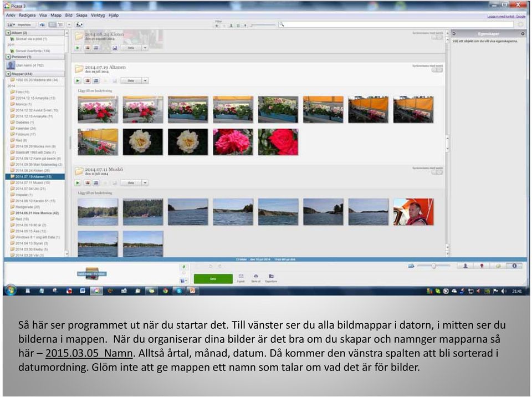Adjust the date range filter slider

[263, 25]
